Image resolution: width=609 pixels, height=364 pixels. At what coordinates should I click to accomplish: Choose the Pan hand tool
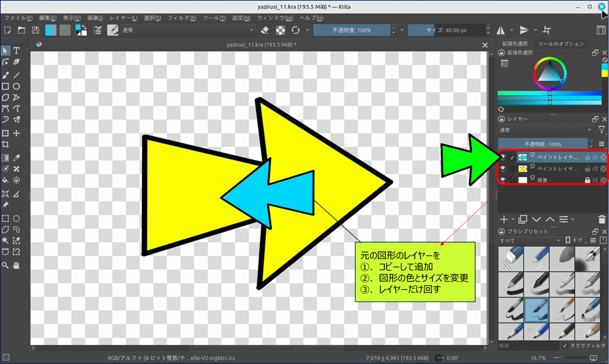click(17, 265)
